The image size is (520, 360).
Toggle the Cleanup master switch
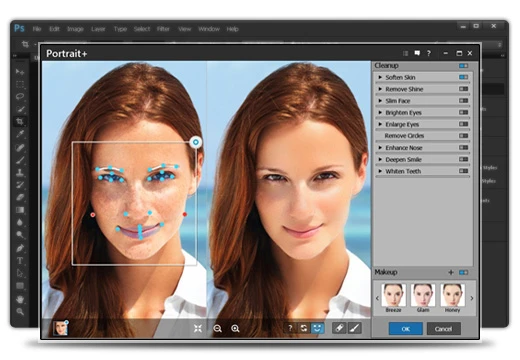[464, 66]
